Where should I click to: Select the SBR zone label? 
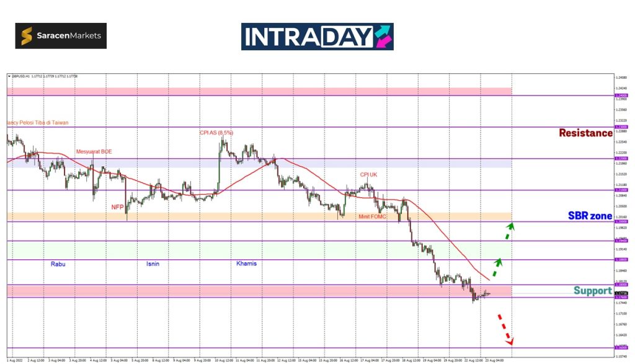(x=590, y=216)
